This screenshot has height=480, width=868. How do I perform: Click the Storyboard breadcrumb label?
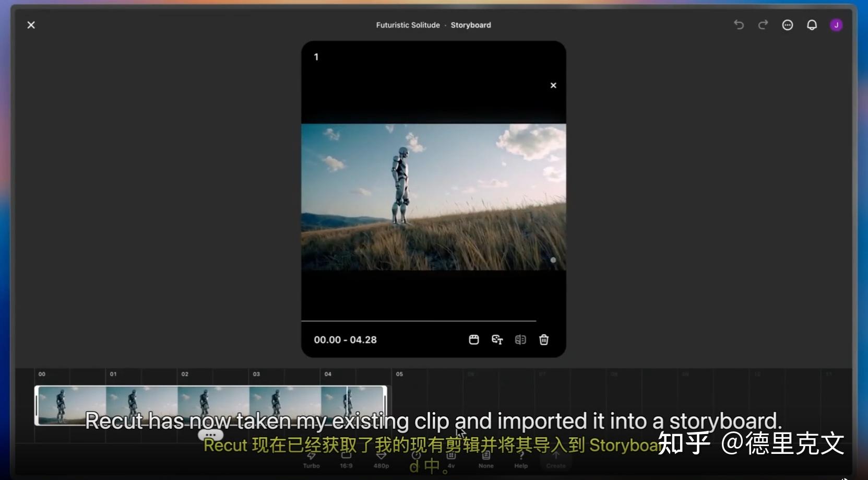pyautogui.click(x=471, y=25)
